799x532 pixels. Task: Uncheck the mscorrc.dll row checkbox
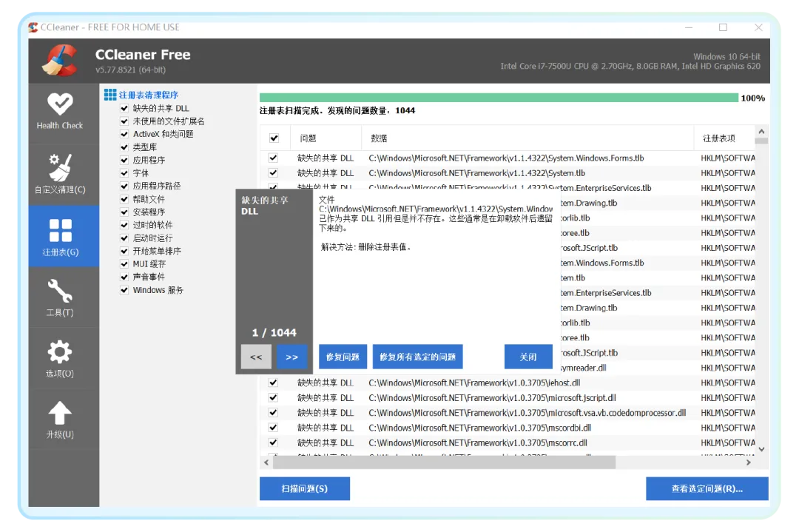273,442
